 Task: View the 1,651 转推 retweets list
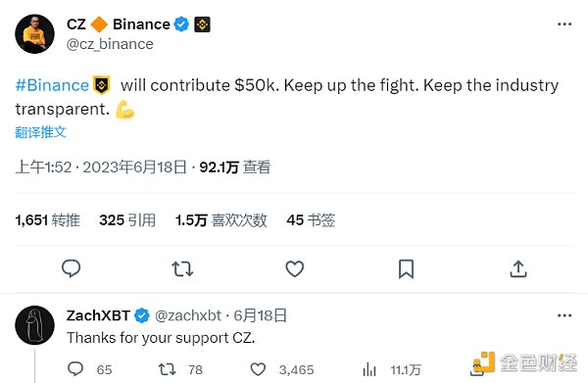coord(48,220)
